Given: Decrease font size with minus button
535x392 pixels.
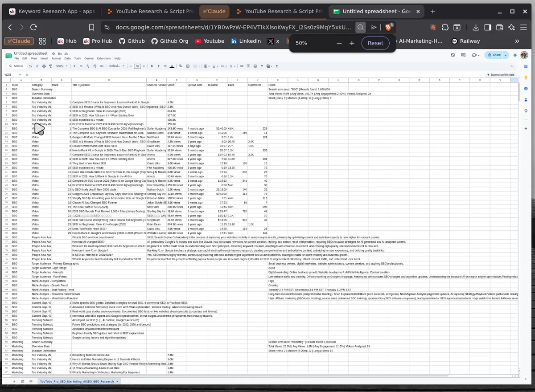Looking at the screenshot, I should point(131,66).
